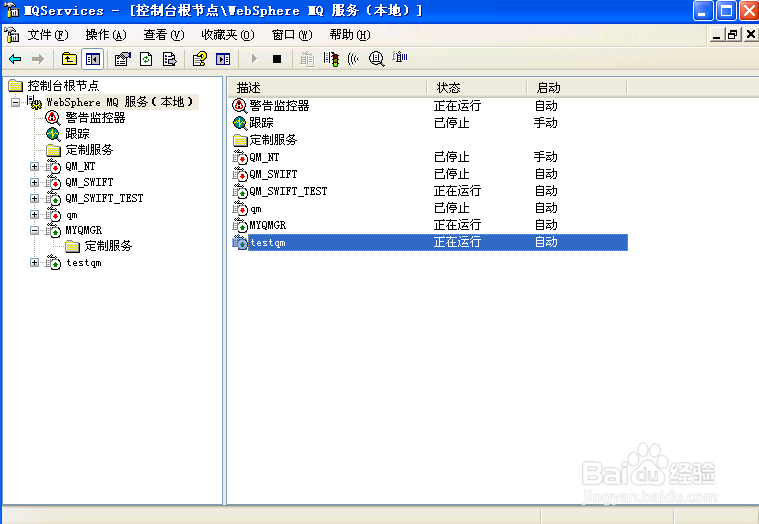Viewport: 759px width, 524px height.
Task: Open Help with the question mark icon
Action: [x=199, y=59]
